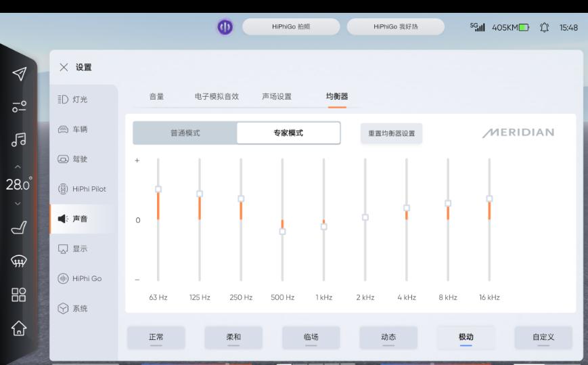Viewport: 588px width, 365px height.
Task: Toggle windshield defrost icon in dock
Action: click(x=19, y=261)
